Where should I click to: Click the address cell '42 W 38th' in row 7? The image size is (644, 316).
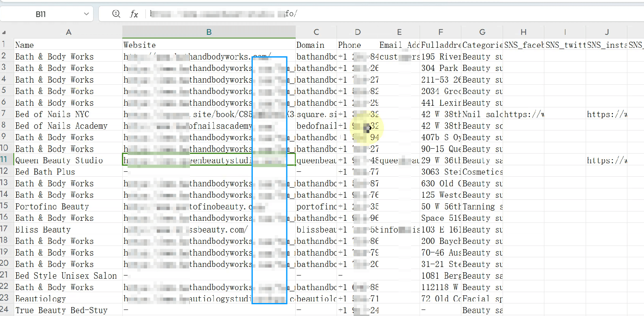click(441, 114)
